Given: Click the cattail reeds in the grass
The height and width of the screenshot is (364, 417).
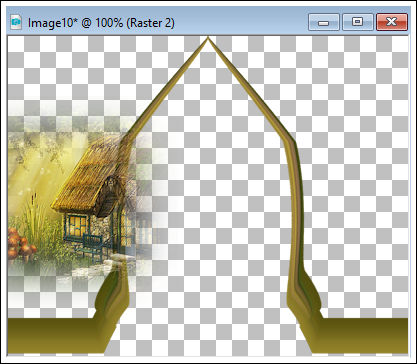Looking at the screenshot, I should [x=33, y=213].
